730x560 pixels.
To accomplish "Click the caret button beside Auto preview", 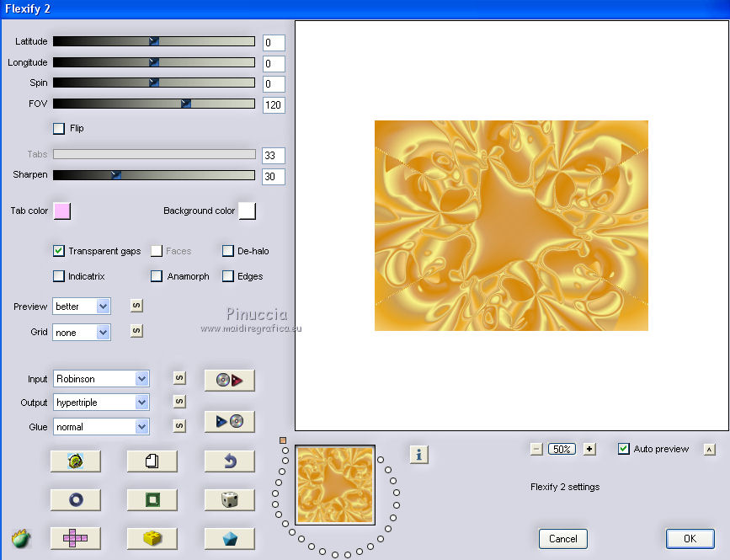I will [x=710, y=450].
